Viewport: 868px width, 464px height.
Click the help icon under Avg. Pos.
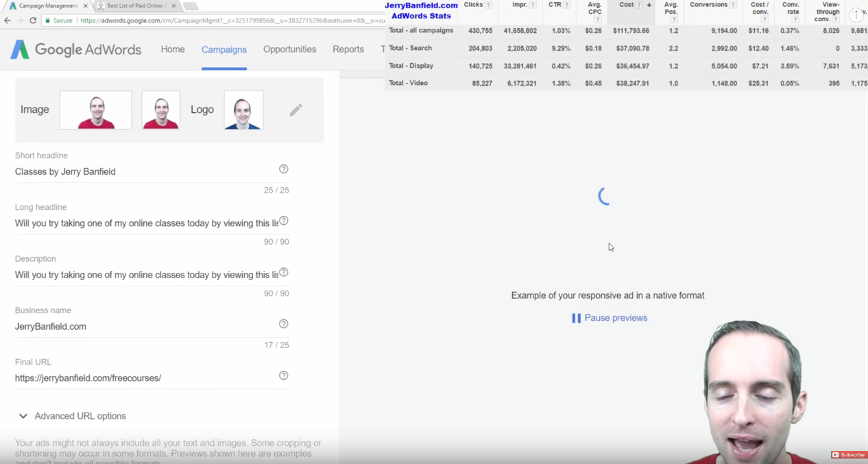coord(674,20)
